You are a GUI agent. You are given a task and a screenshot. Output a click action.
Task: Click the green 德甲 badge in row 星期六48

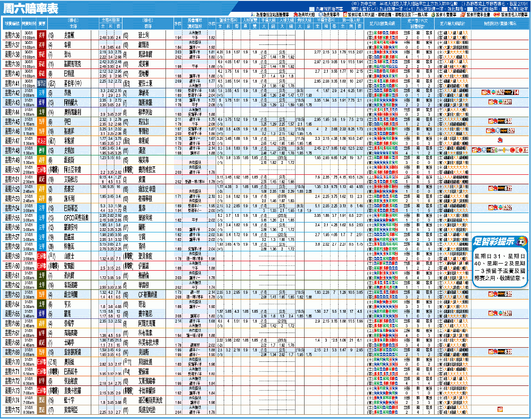42,150
